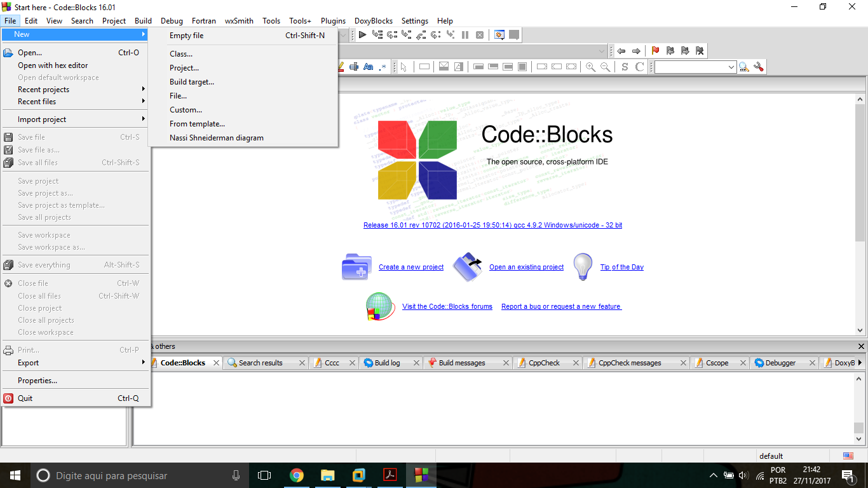This screenshot has height=488, width=868.
Task: Click the Jump back arrow icon
Action: tap(621, 51)
